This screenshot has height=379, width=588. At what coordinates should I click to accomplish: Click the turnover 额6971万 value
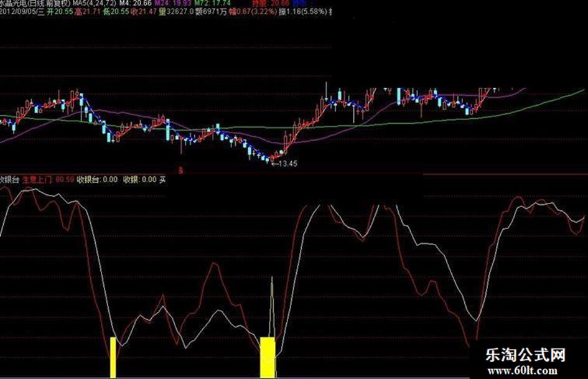click(211, 12)
